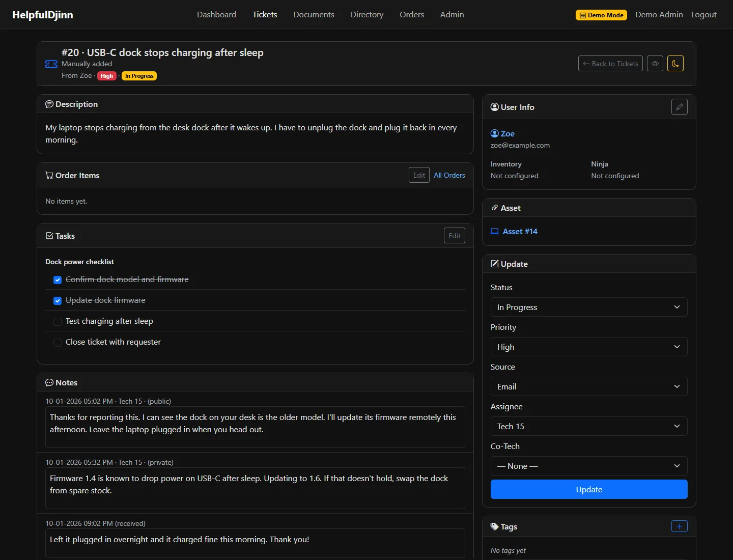This screenshot has width=733, height=560.
Task: Toggle dark mode with the moon icon
Action: 675,64
